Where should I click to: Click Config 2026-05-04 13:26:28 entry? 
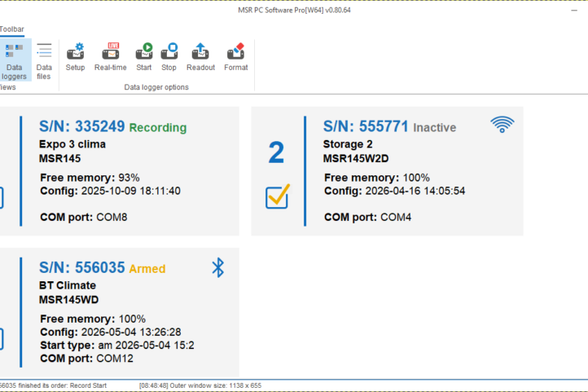click(111, 332)
